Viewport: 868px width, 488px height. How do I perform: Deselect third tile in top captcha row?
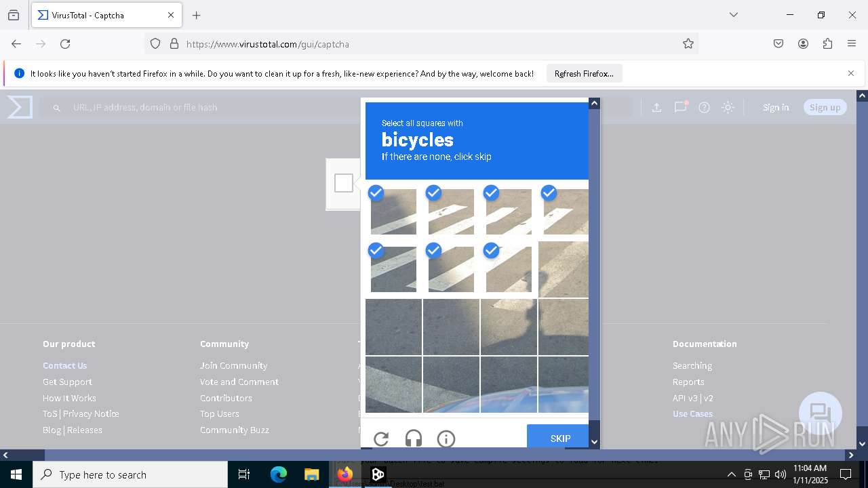point(509,211)
